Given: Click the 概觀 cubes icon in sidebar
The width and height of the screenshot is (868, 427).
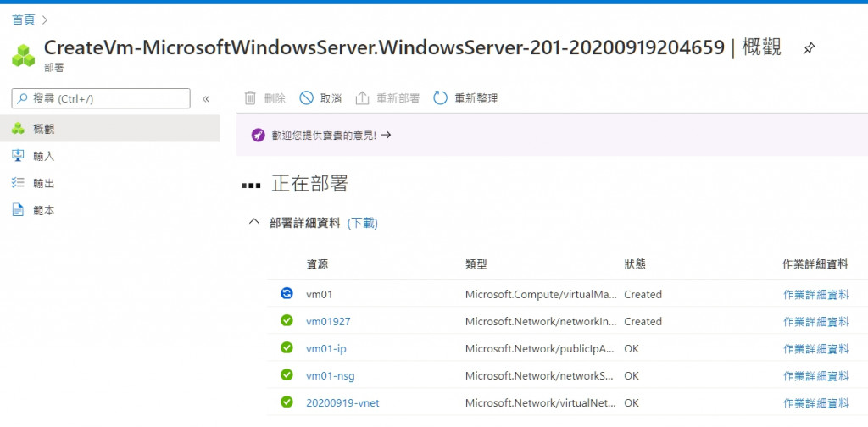Looking at the screenshot, I should 19,129.
